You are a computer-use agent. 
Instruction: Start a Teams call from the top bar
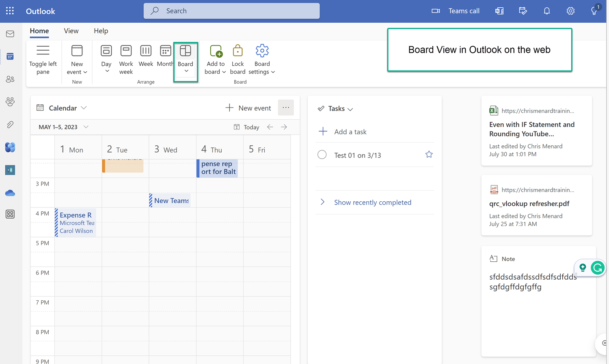pos(456,11)
